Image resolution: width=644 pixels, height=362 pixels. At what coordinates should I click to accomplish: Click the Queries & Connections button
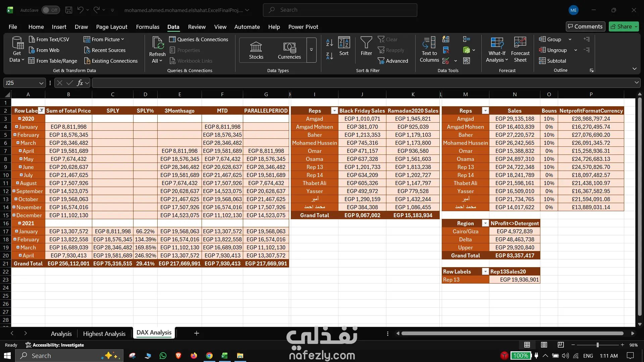point(199,39)
